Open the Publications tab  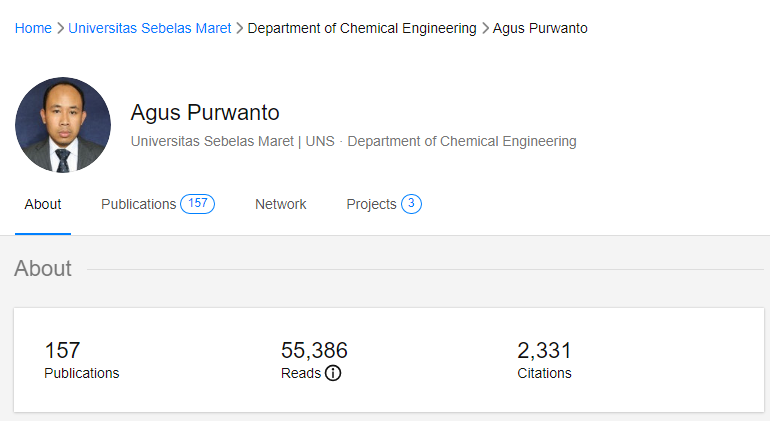coord(138,204)
